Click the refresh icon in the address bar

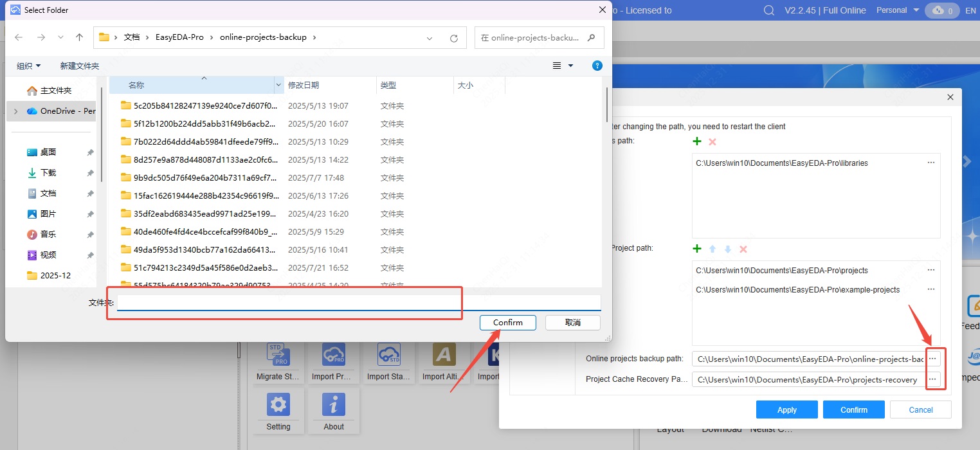[x=454, y=38]
